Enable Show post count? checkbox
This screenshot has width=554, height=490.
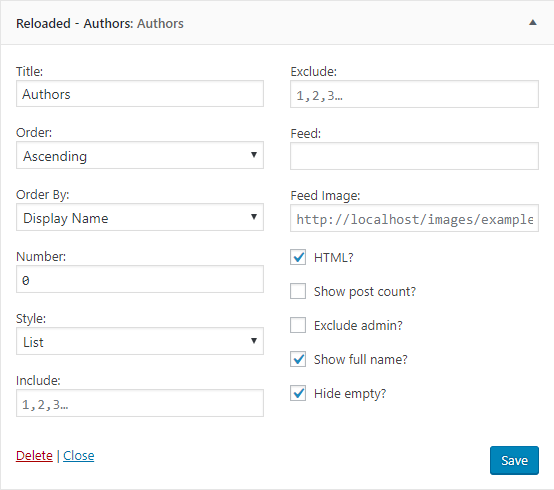click(x=298, y=291)
